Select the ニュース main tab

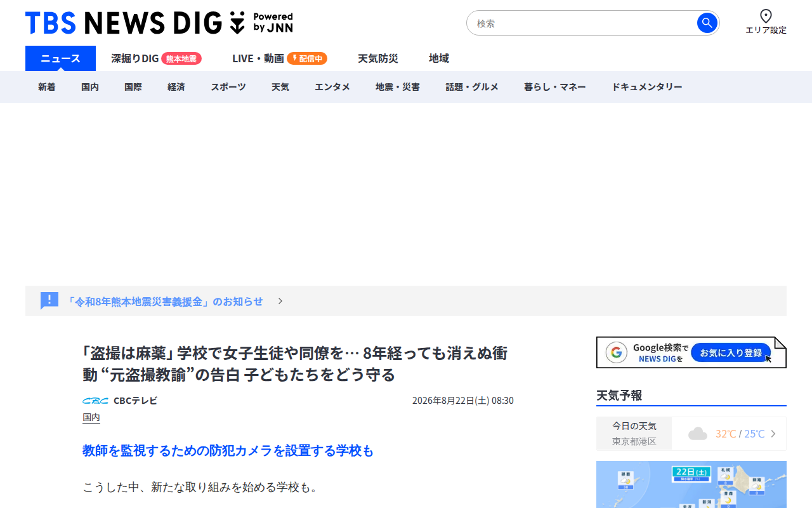point(60,58)
